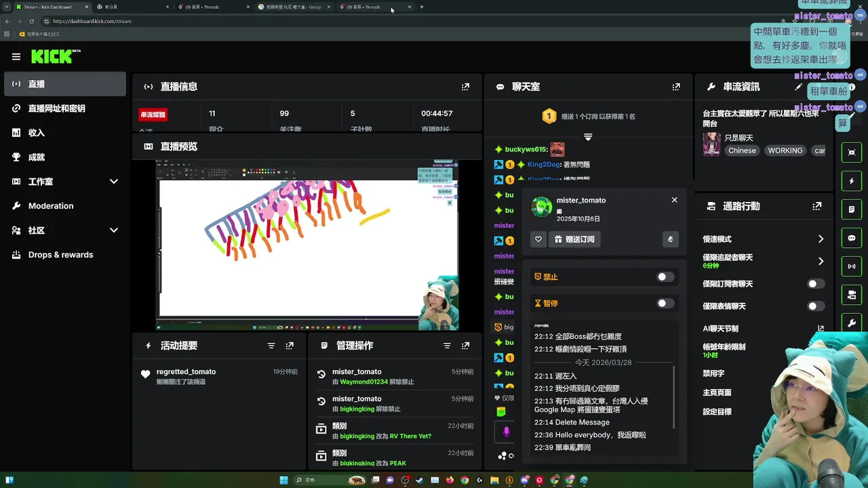Click the leaderboard collapse arrow in chat

pyautogui.click(x=588, y=137)
